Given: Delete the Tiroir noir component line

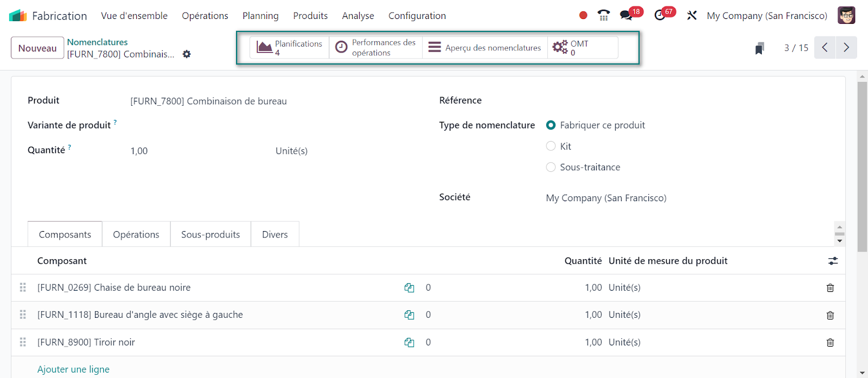Looking at the screenshot, I should [x=830, y=342].
